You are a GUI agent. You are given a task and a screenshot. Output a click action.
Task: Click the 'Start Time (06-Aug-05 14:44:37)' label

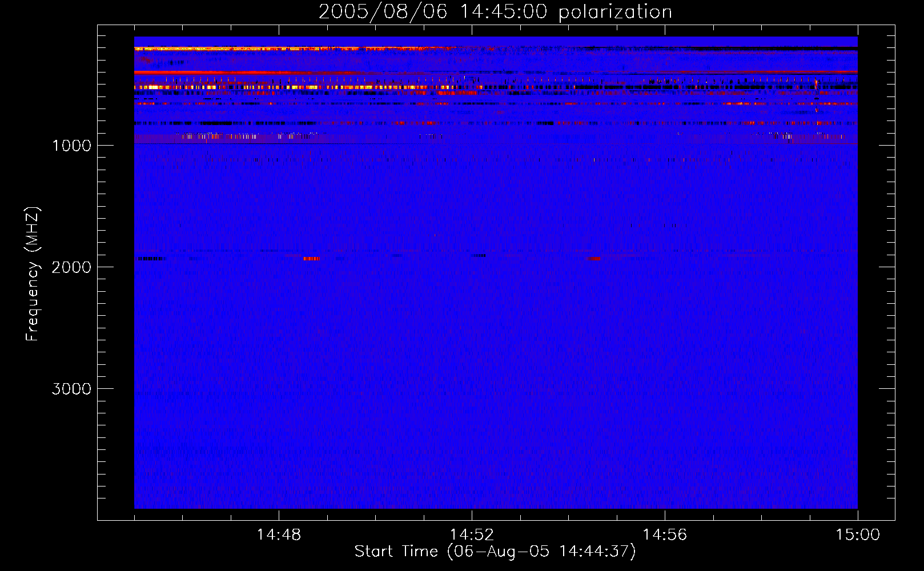click(x=495, y=552)
